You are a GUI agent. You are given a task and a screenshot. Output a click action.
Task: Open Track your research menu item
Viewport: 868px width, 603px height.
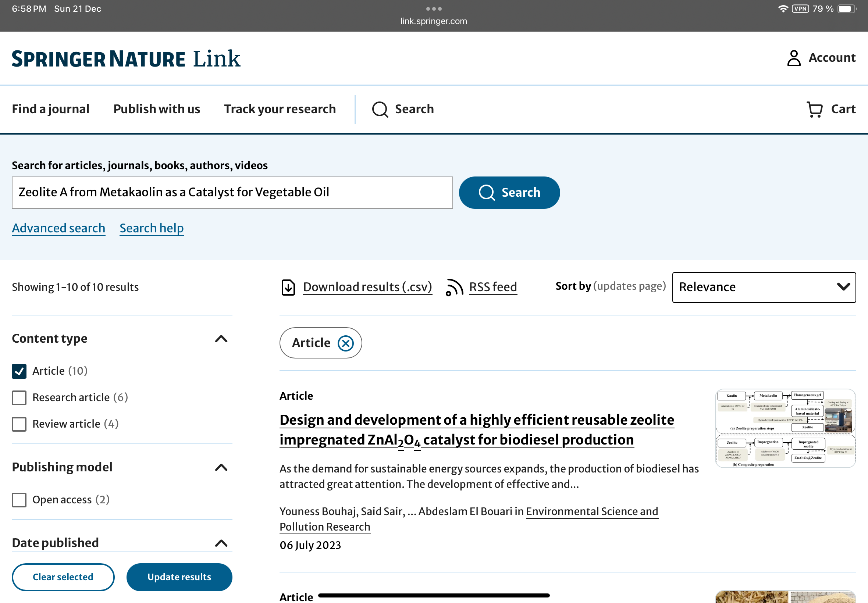280,109
